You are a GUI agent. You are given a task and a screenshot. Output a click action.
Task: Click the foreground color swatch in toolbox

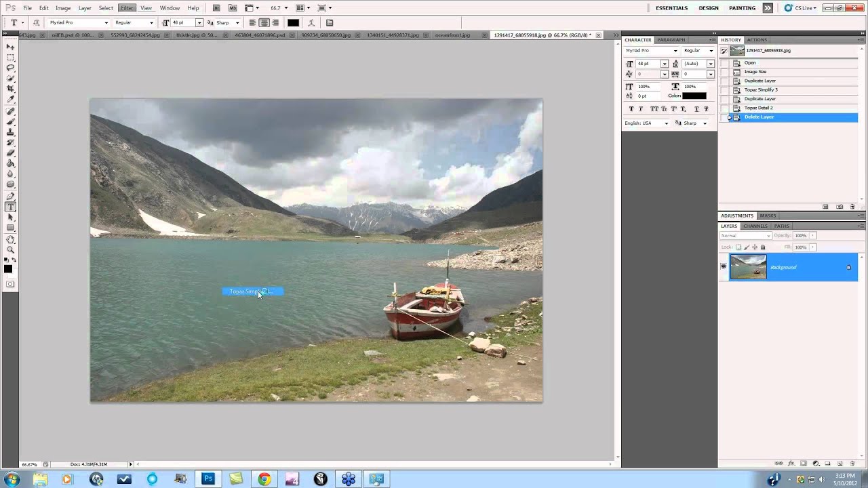[8, 268]
